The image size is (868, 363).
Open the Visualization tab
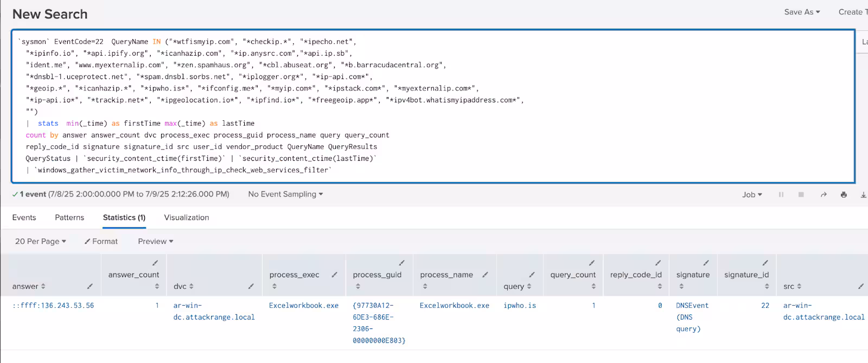pos(187,217)
